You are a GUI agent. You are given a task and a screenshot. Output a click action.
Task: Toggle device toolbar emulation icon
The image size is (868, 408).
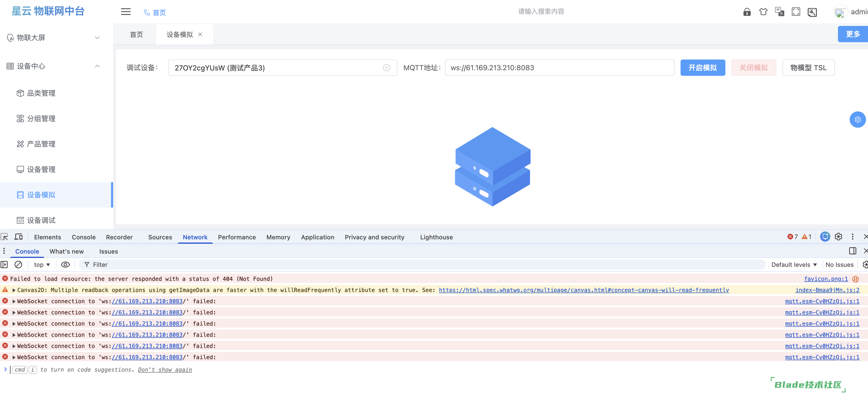click(x=19, y=237)
